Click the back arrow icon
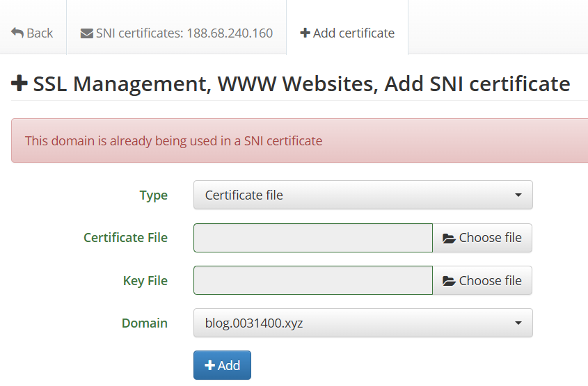This screenshot has height=386, width=588. 17,33
